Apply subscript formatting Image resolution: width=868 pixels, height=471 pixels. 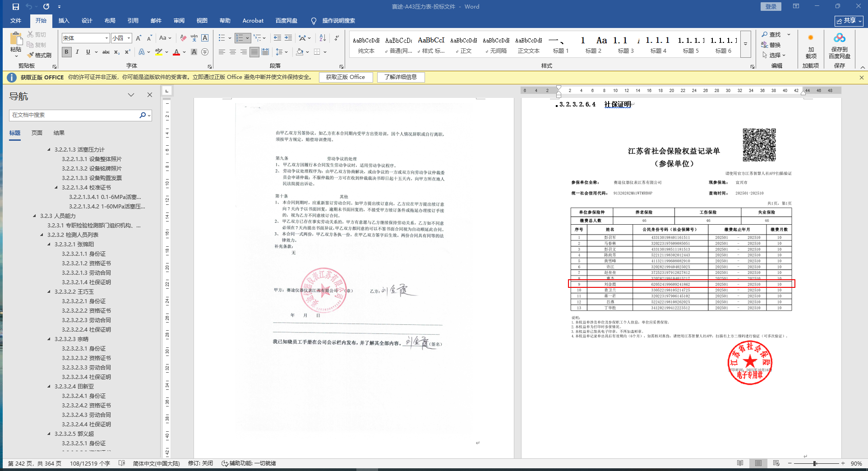pyautogui.click(x=117, y=52)
